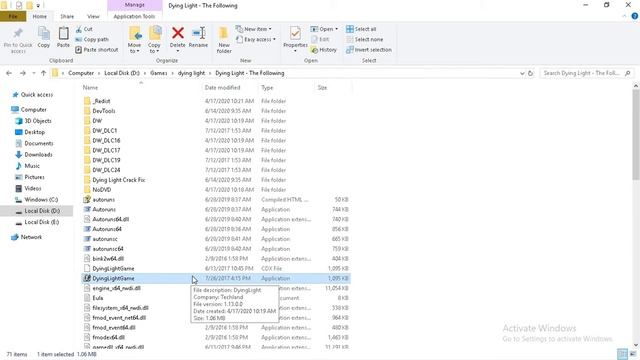Switch to Details view icon in status bar
The image size is (640, 360).
tap(622, 354)
